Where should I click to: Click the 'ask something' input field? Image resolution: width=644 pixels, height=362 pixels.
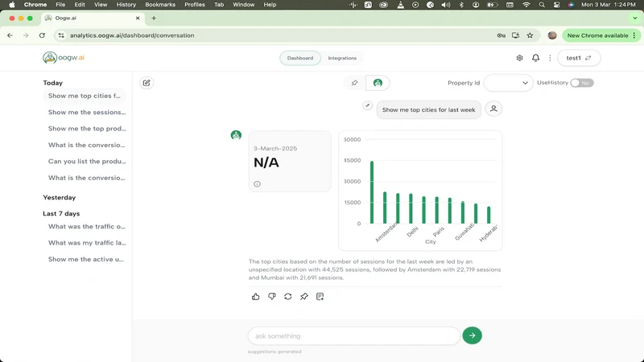(x=353, y=335)
